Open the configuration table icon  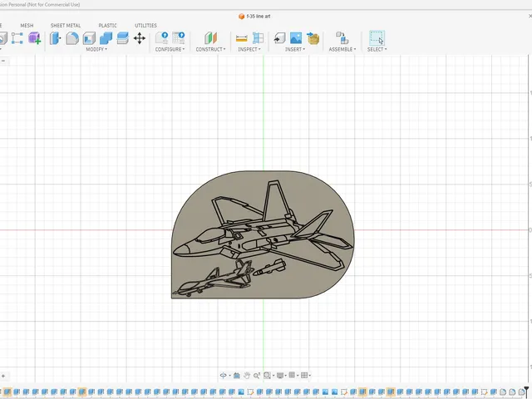[x=179, y=37]
